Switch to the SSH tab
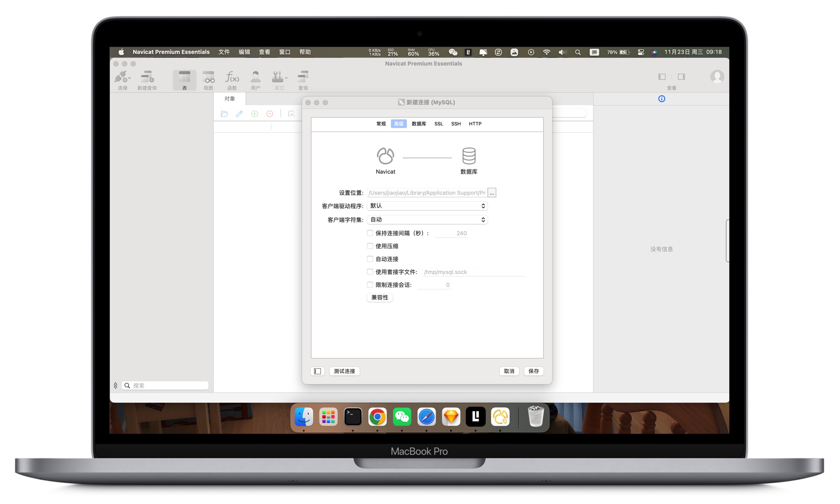The image size is (840, 504). (x=456, y=124)
